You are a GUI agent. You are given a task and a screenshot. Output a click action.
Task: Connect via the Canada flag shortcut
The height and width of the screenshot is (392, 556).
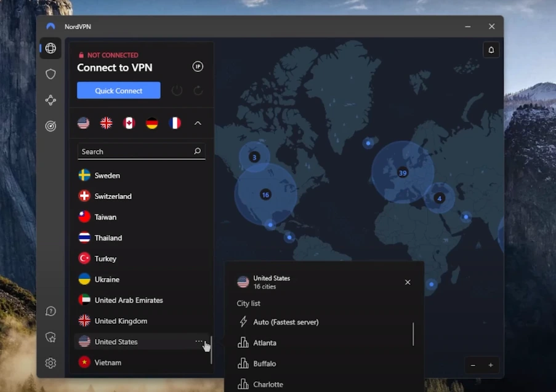coord(129,123)
